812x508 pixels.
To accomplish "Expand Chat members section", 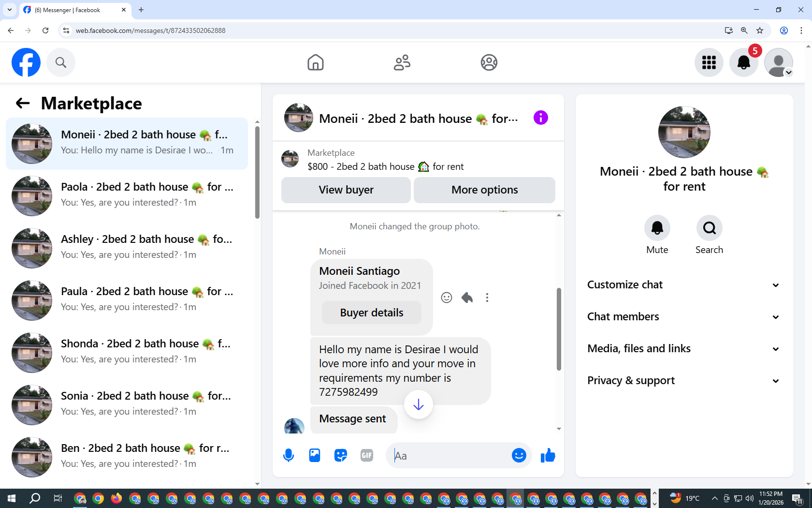I will [x=683, y=317].
